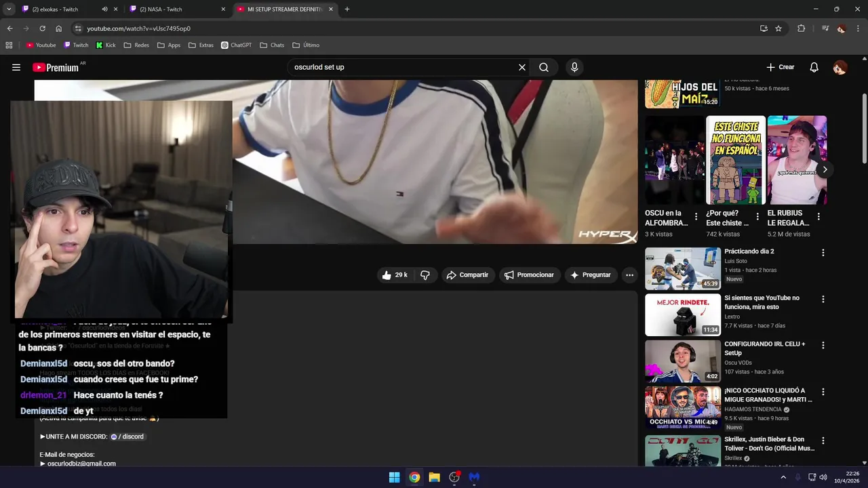Open the Youtube bookmark
The width and height of the screenshot is (868, 488).
(41, 45)
